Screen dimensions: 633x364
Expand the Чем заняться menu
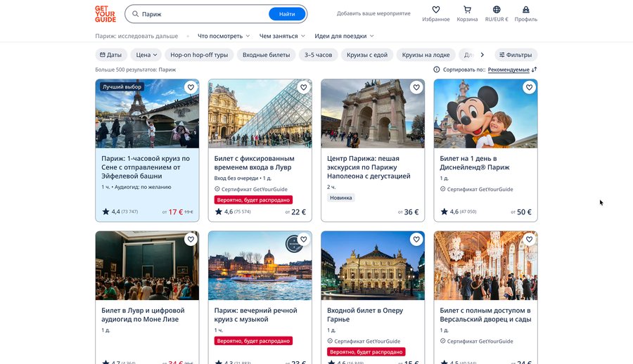282,36
